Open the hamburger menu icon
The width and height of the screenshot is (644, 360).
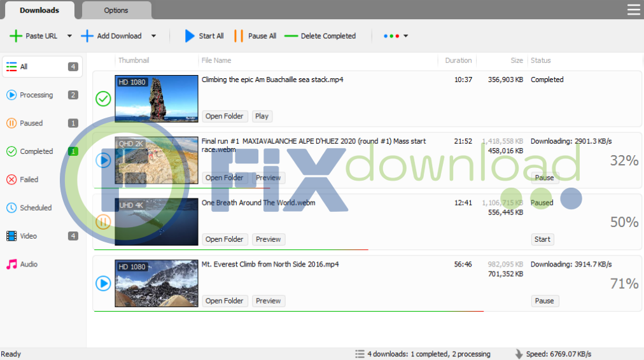click(634, 10)
